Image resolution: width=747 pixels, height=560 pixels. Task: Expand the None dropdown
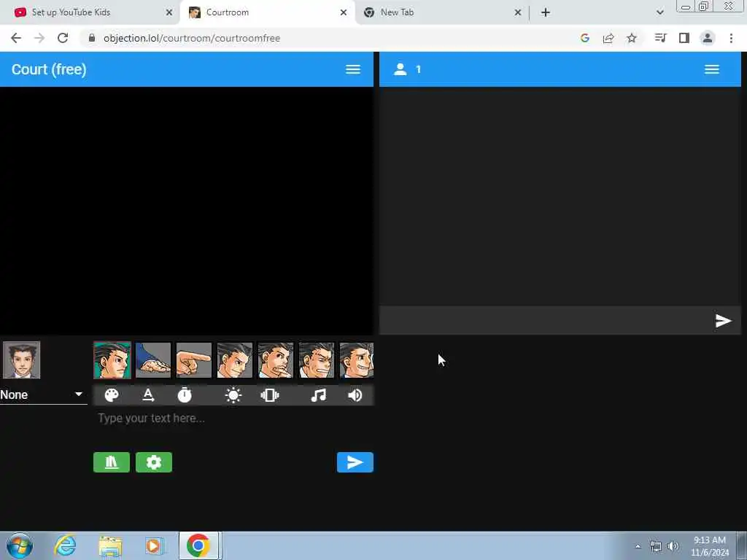point(43,394)
